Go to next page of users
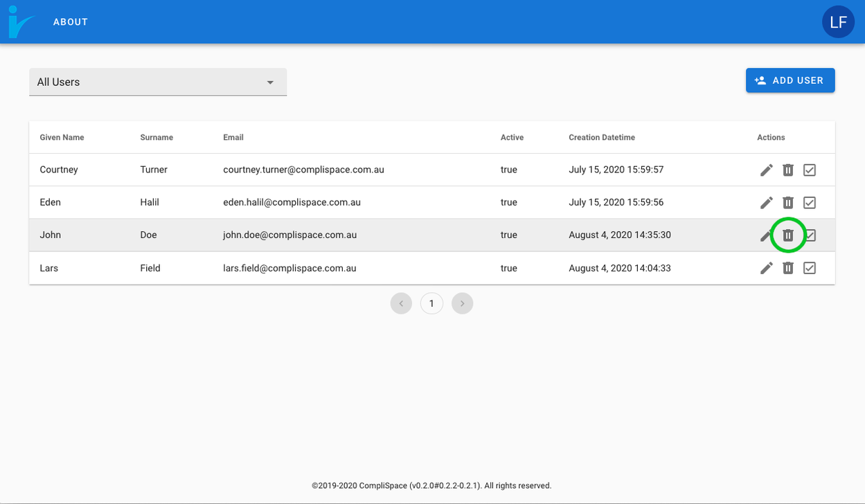The height and width of the screenshot is (504, 865). [x=463, y=303]
